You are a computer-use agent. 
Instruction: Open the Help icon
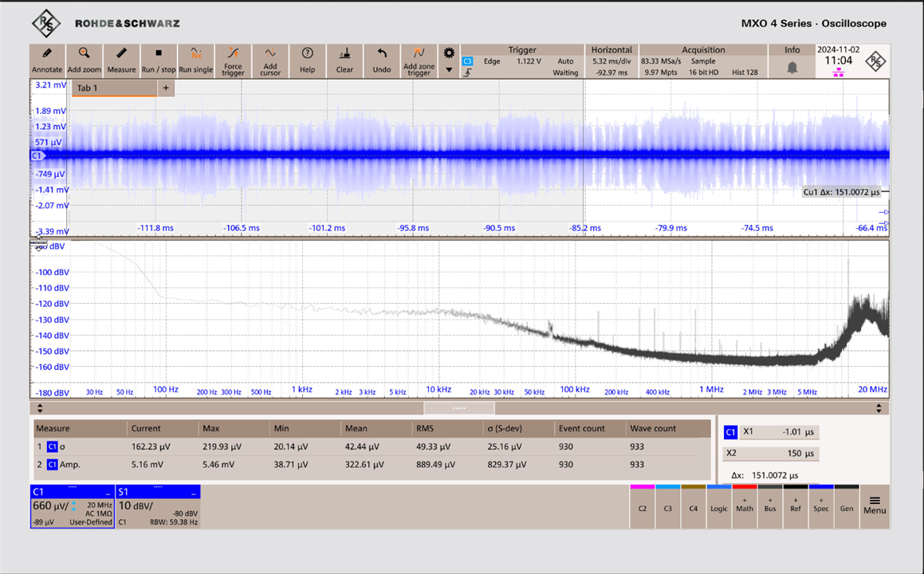pos(307,61)
